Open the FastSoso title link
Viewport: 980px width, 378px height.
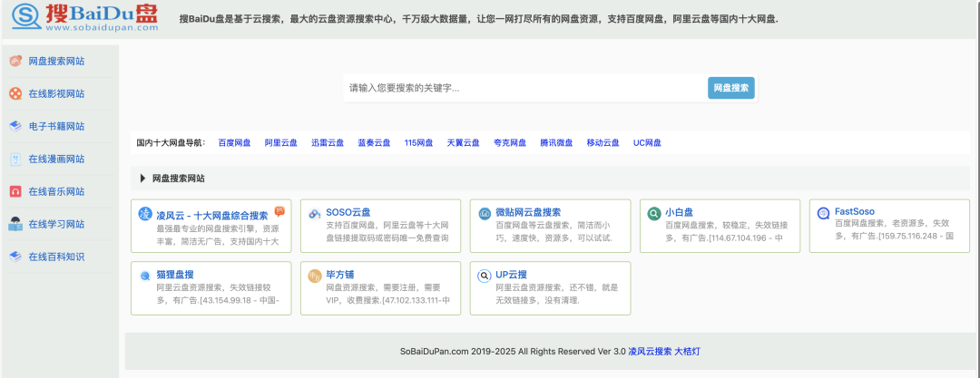pyautogui.click(x=855, y=211)
